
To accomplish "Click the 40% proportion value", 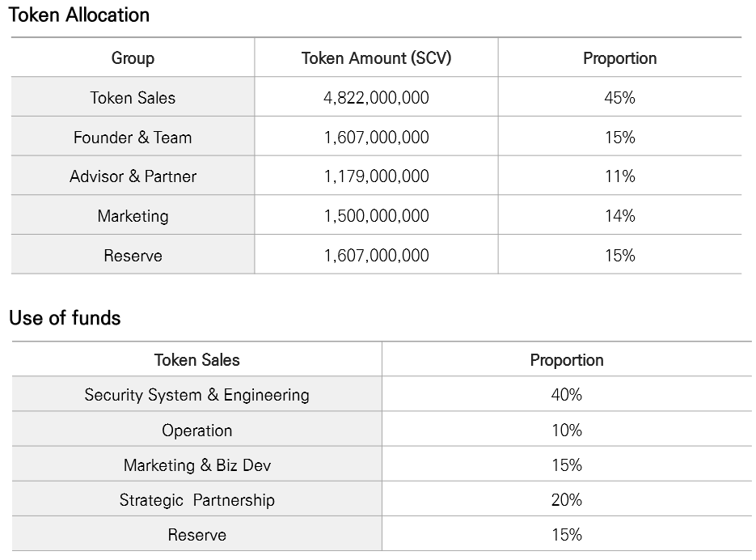I will [566, 395].
